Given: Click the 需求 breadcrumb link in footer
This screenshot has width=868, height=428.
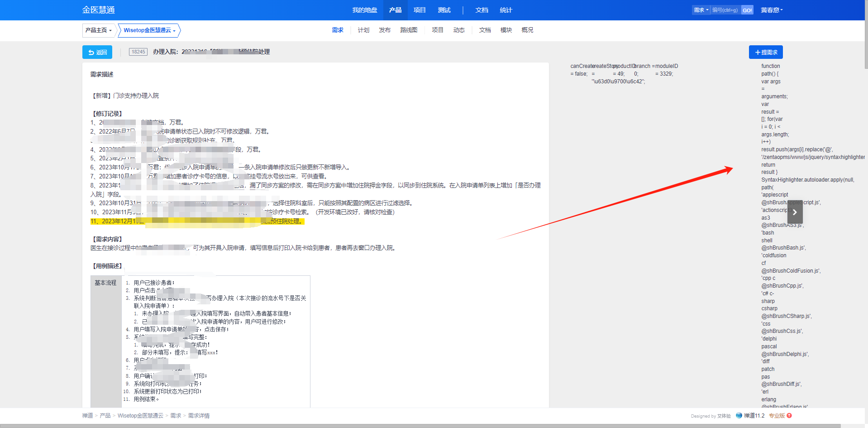Looking at the screenshot, I should (176, 415).
